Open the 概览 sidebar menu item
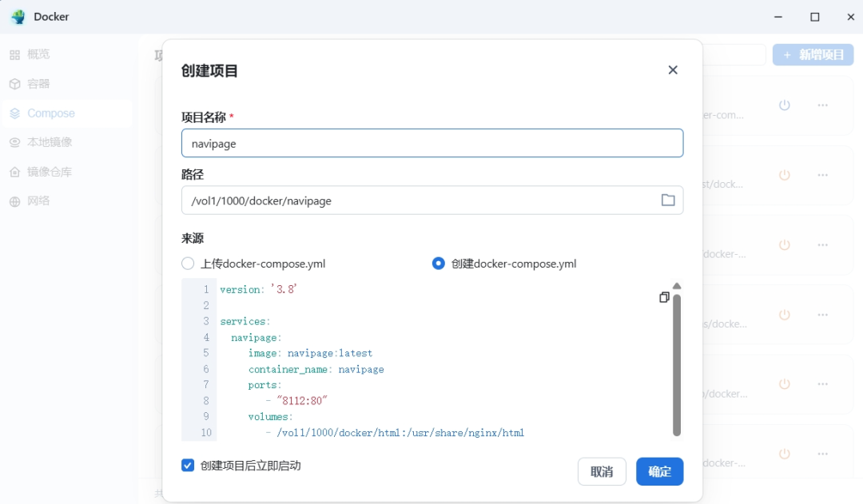The height and width of the screenshot is (504, 863). click(x=38, y=54)
